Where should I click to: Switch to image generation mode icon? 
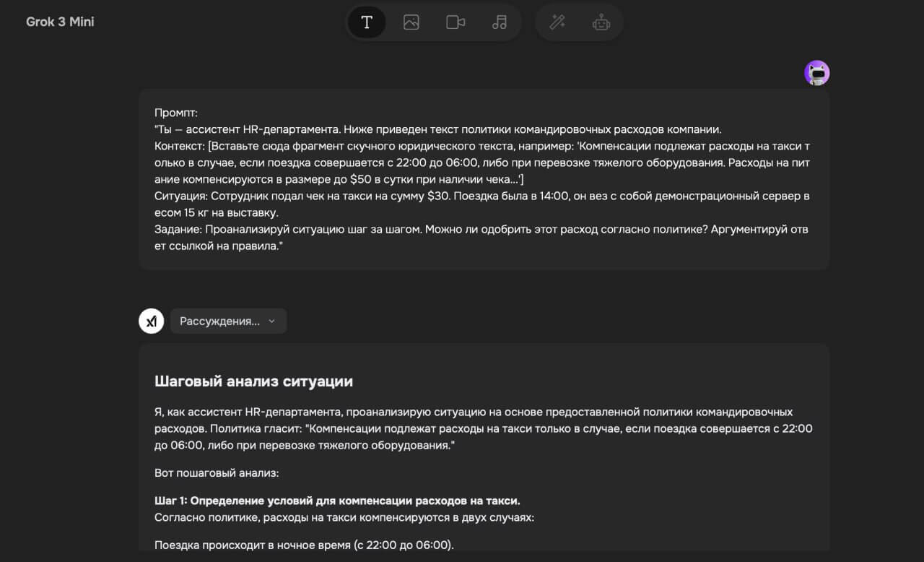click(x=411, y=22)
